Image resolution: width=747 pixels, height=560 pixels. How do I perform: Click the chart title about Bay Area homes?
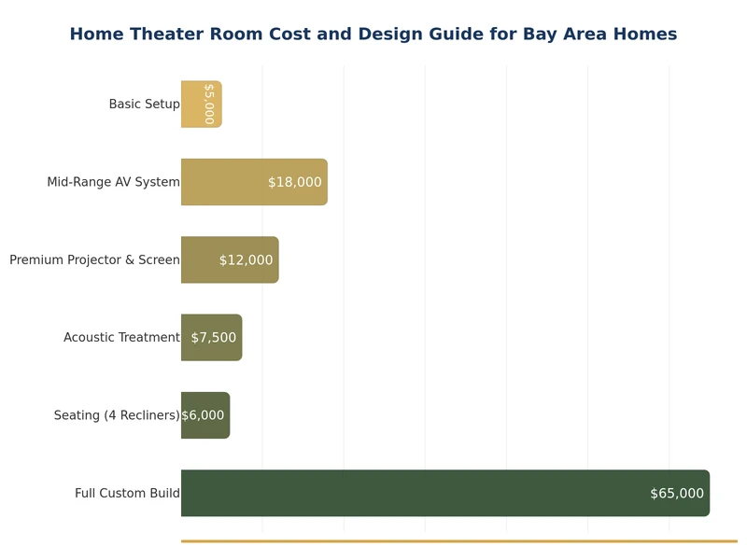click(x=373, y=35)
